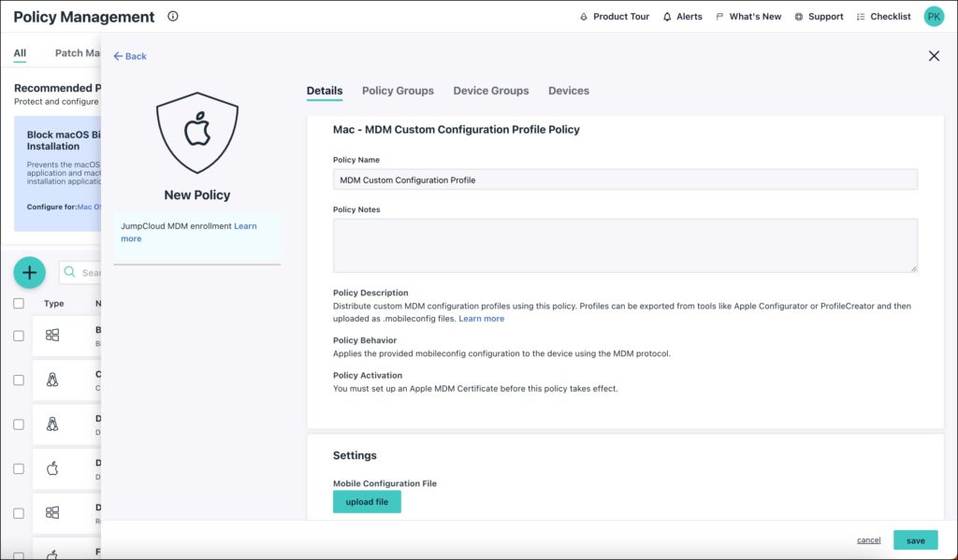Image resolution: width=958 pixels, height=560 pixels.
Task: Click into the Policy Notes text area
Action: click(x=625, y=245)
